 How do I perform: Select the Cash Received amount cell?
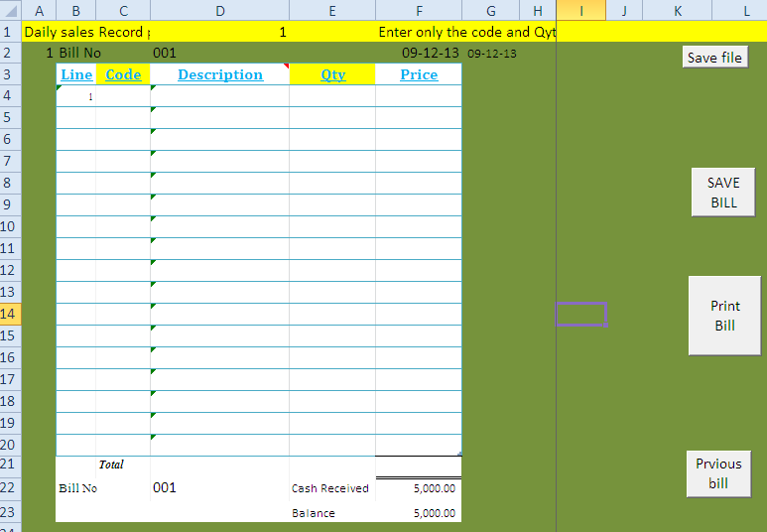coord(419,488)
